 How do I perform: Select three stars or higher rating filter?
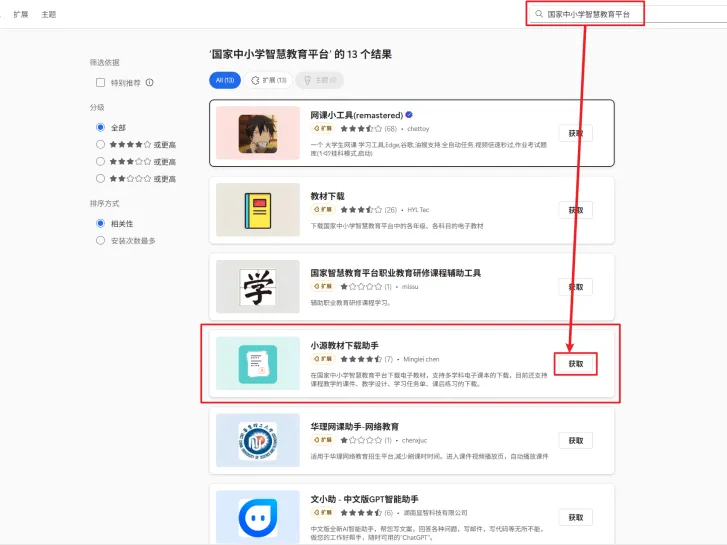[x=100, y=161]
